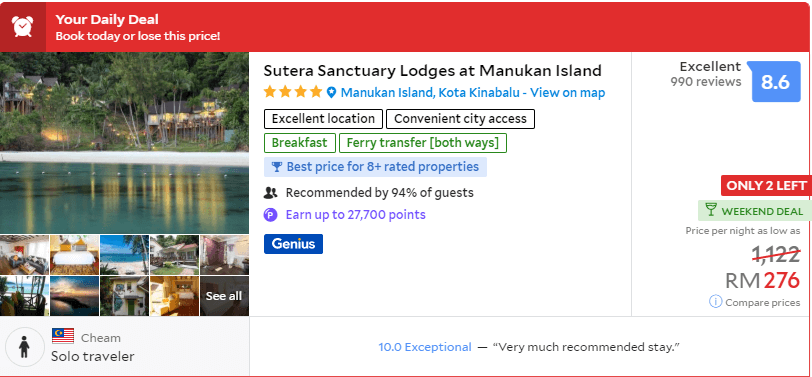Screen dimensions: 812x377
Task: Click the info icon beside Compare prices
Action: (x=715, y=301)
